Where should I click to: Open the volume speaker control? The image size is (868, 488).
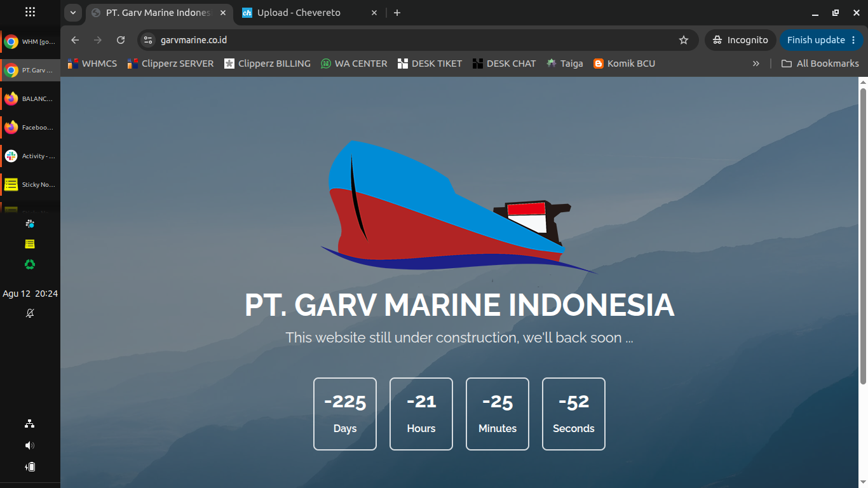tap(30, 445)
